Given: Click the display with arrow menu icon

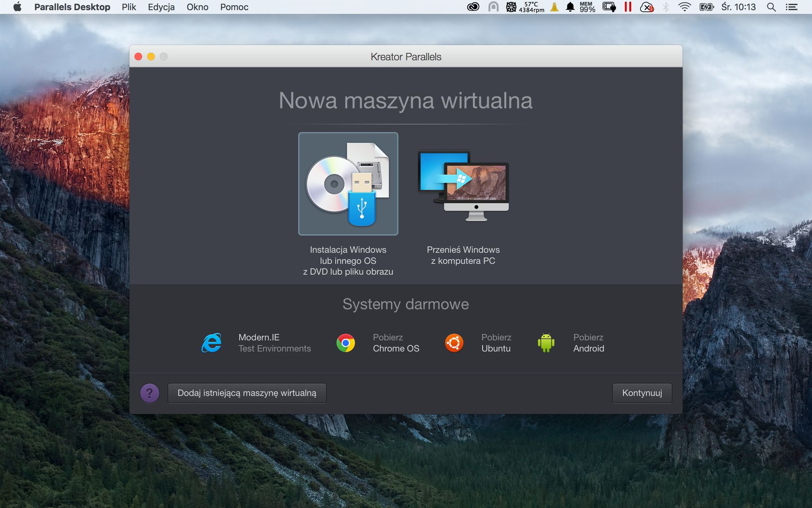Looking at the screenshot, I should point(609,7).
